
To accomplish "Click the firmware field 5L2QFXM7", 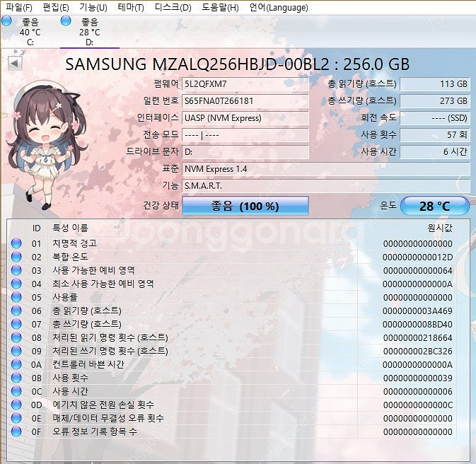I will 245,84.
